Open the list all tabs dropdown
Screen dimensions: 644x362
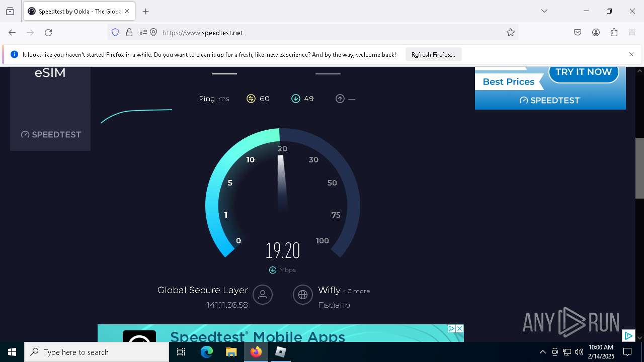tap(544, 11)
